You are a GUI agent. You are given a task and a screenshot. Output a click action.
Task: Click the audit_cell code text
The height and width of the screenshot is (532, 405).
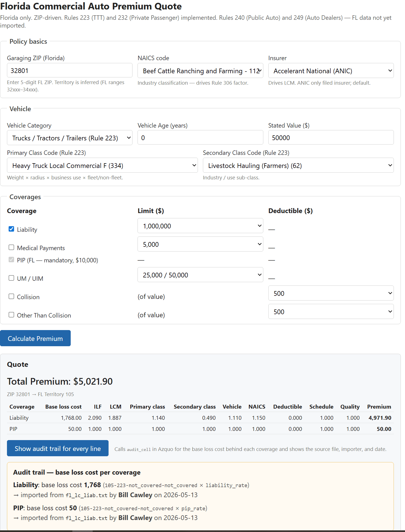139,449
